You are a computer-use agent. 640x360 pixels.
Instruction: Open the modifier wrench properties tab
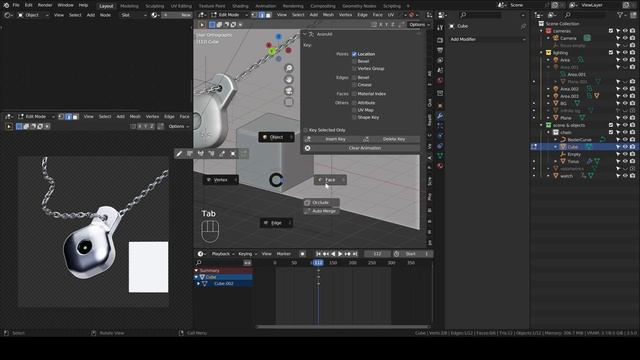click(440, 116)
